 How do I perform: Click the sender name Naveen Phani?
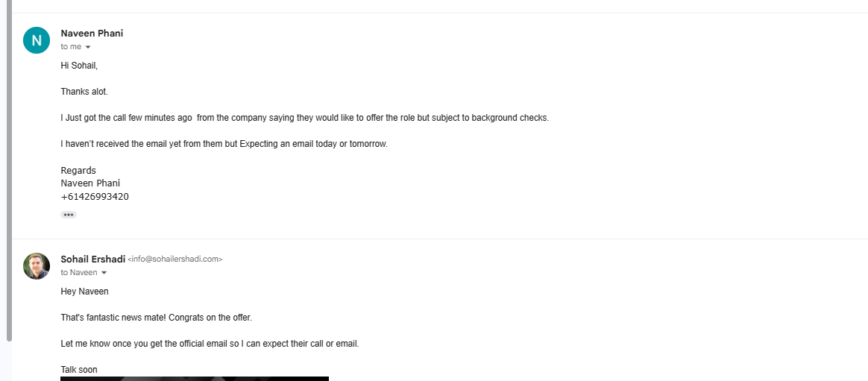pos(92,34)
